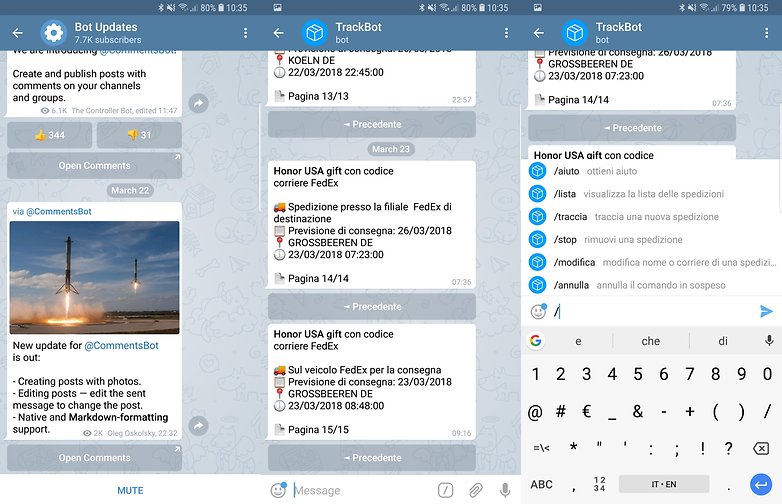Share the Controller Bot post via forward arrow
The image size is (782, 504).
198,103
